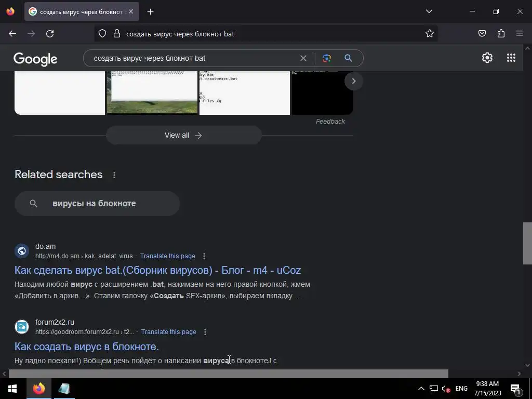The height and width of the screenshot is (399, 532).
Task: Click the vertical scrollbar up arrow
Action: coord(527,48)
